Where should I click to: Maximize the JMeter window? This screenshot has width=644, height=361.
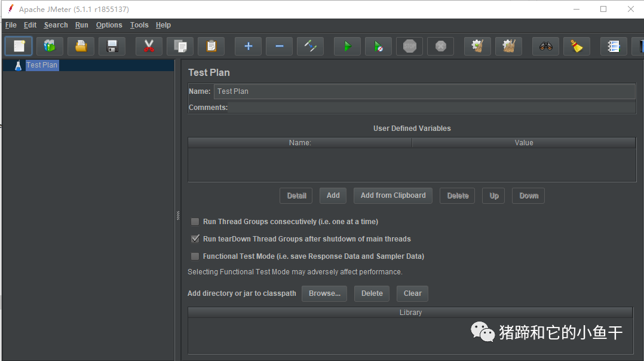point(603,9)
